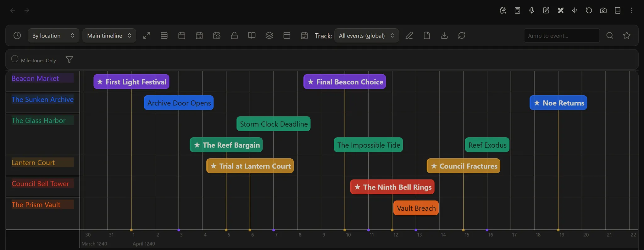Open the Reef Exodus event

point(487,145)
